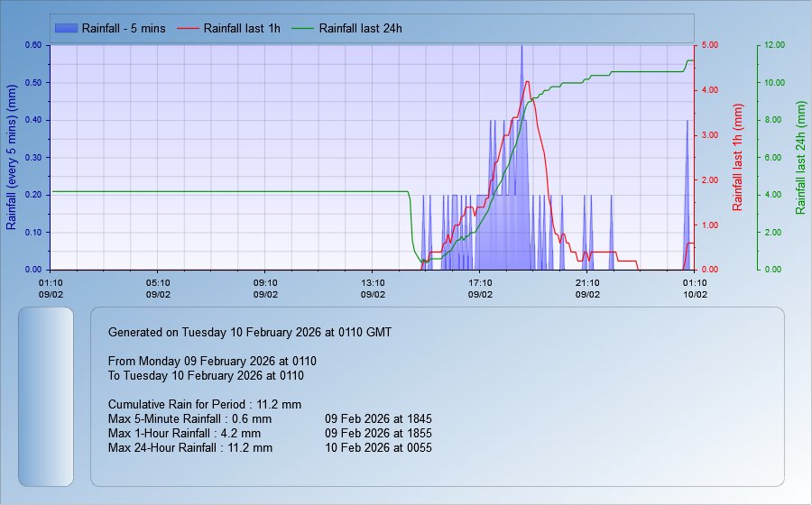Click the tallest blue rainfall peak at 0.60

[521, 49]
